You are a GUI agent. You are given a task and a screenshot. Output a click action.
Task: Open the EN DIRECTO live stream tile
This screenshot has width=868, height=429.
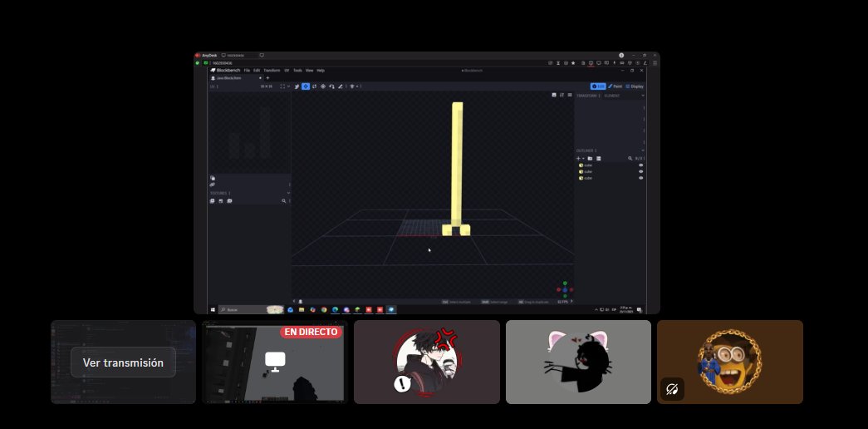275,362
